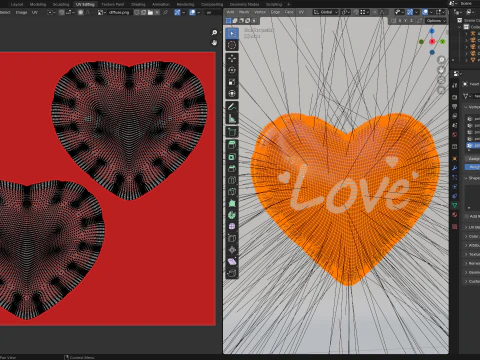Click blue Z axis on navigation gizmo
Viewport: 480px width, 360px height.
[432, 31]
